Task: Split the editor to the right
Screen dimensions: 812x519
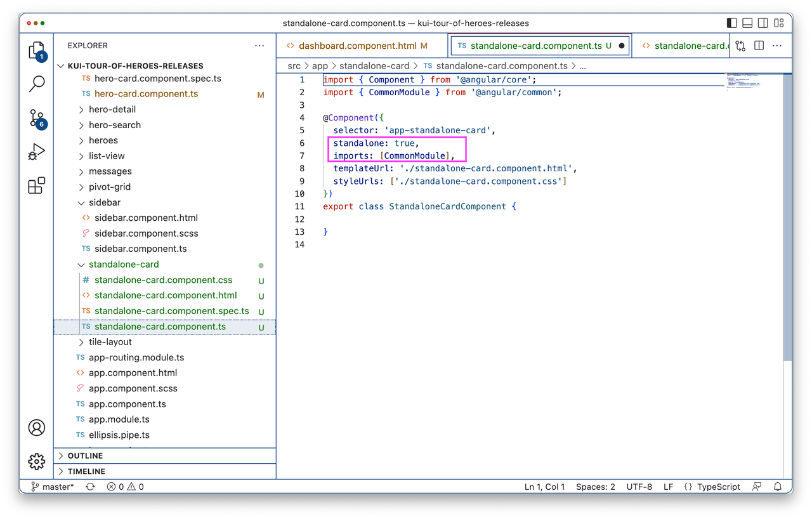Action: tap(759, 46)
